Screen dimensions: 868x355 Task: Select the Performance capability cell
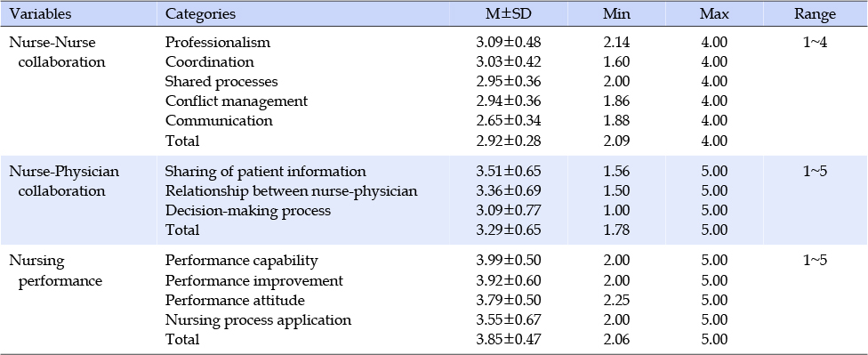tap(242, 261)
